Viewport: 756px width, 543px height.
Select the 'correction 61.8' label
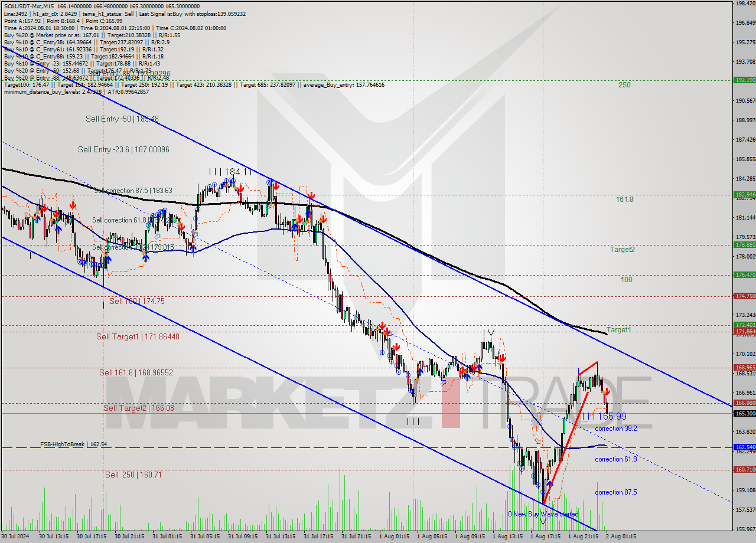click(616, 459)
